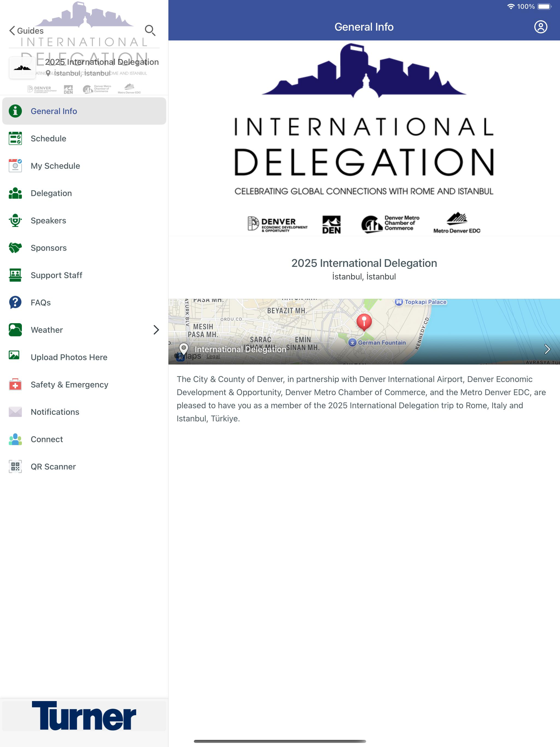Tap the Connect people icon
Image resolution: width=560 pixels, height=747 pixels.
(15, 439)
